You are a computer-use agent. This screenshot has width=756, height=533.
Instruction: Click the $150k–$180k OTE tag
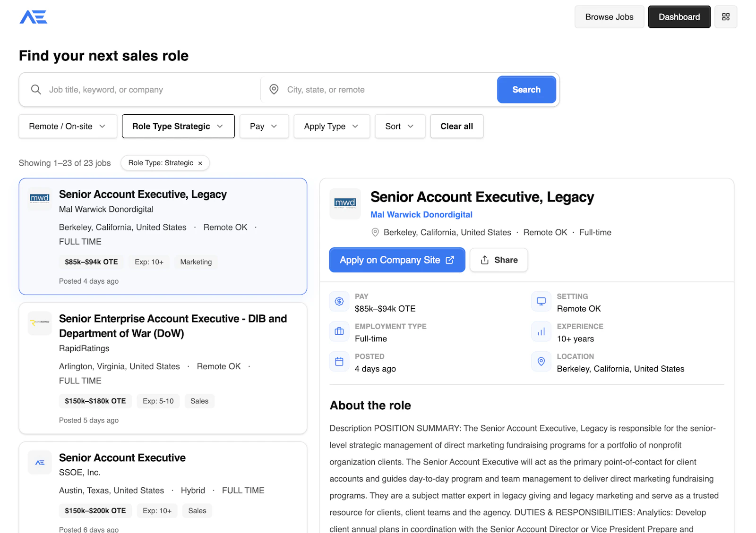[95, 401]
